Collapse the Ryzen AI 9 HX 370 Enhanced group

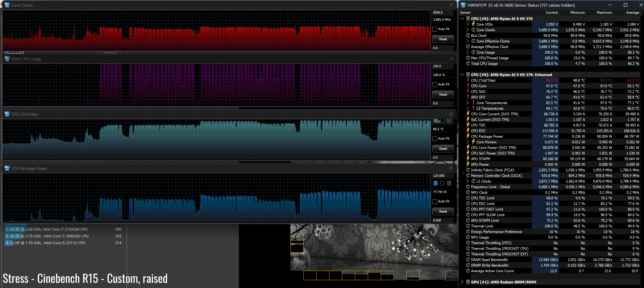462,75
